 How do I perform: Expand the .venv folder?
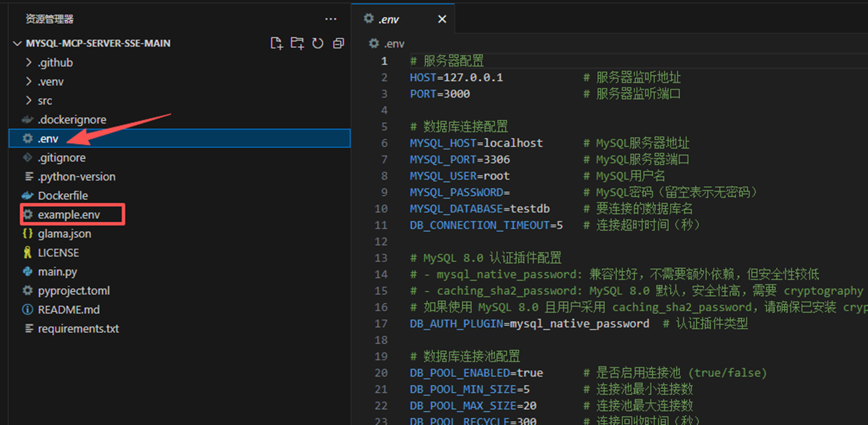click(x=30, y=81)
